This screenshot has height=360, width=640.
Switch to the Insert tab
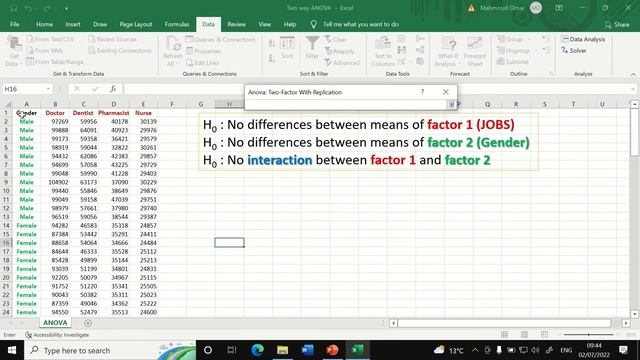pos(73,24)
